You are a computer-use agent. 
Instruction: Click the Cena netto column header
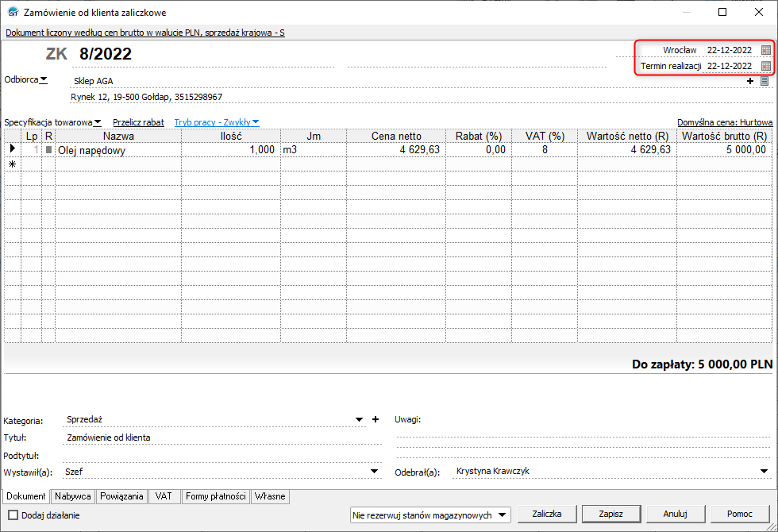[x=396, y=136]
